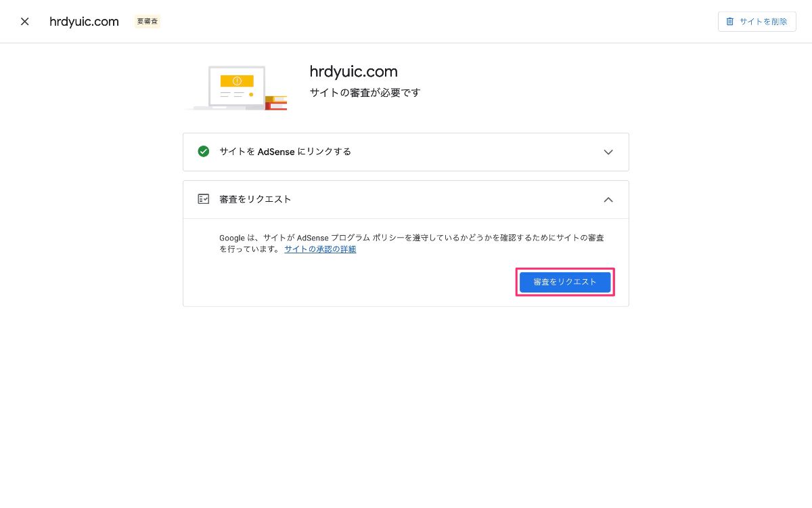Close the site details page with X
812x508 pixels.
[25, 22]
